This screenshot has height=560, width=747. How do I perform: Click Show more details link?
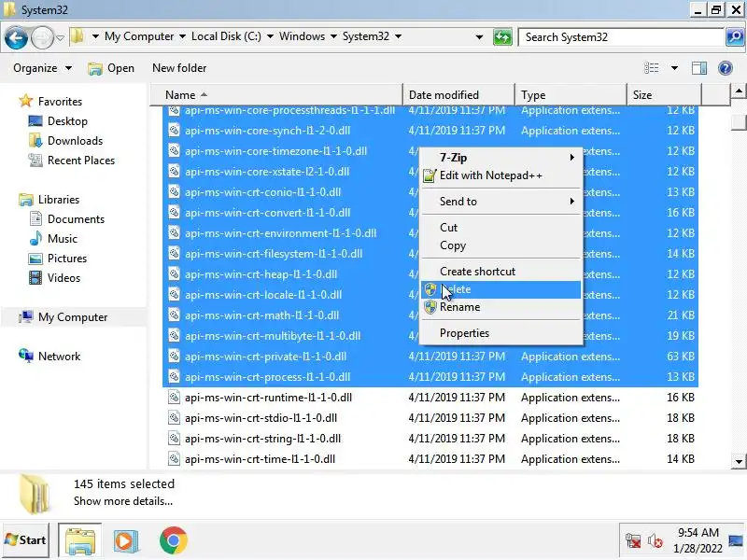tap(123, 501)
